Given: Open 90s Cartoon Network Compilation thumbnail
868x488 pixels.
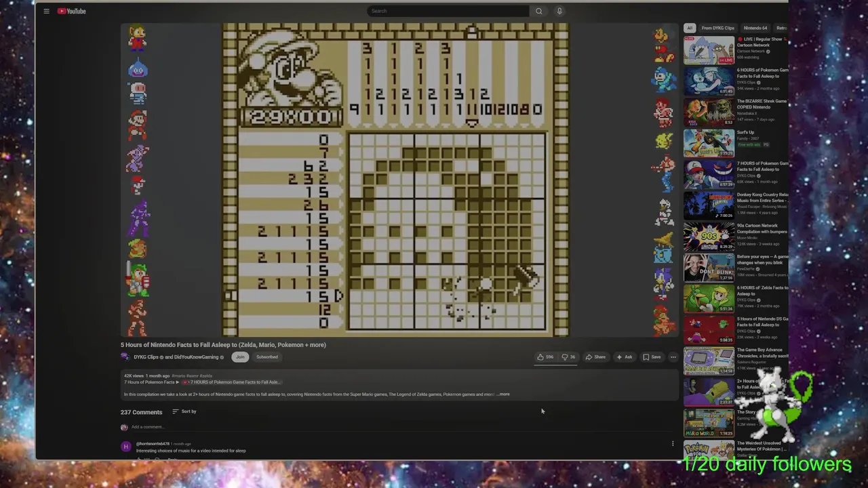Looking at the screenshot, I should click(x=709, y=237).
